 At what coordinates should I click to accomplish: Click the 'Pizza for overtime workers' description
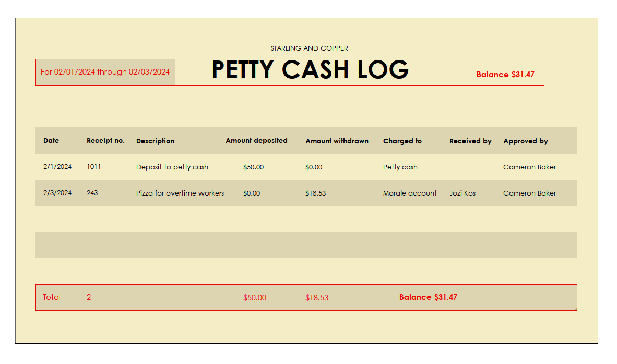coord(180,193)
